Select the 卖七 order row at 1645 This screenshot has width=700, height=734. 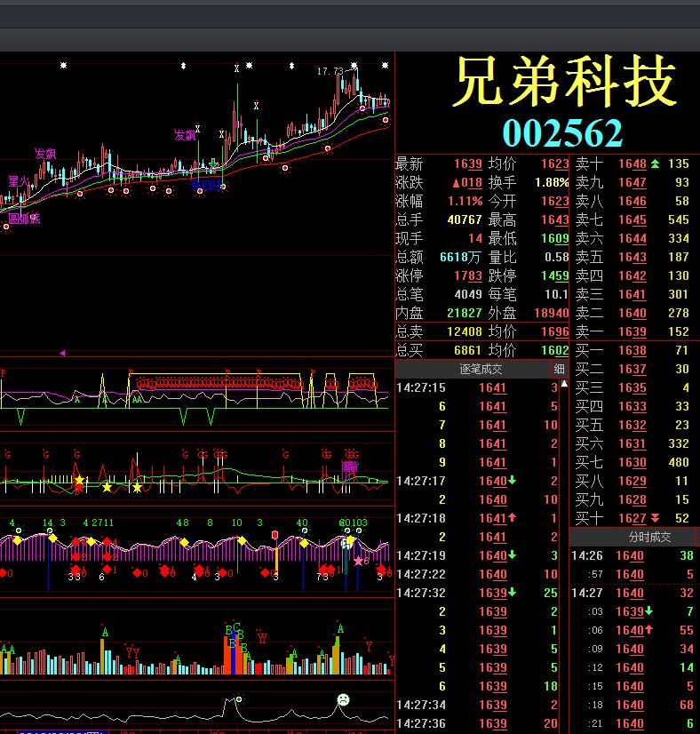(x=632, y=220)
